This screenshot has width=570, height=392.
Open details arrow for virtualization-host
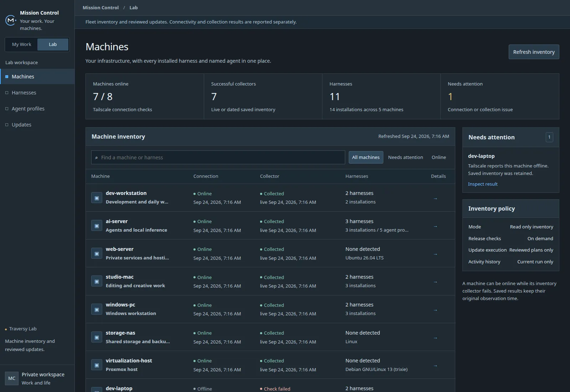tap(435, 366)
